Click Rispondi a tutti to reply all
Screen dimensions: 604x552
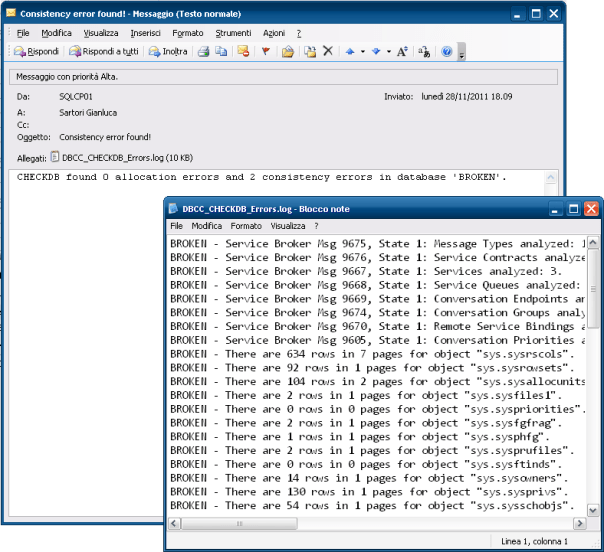104,51
